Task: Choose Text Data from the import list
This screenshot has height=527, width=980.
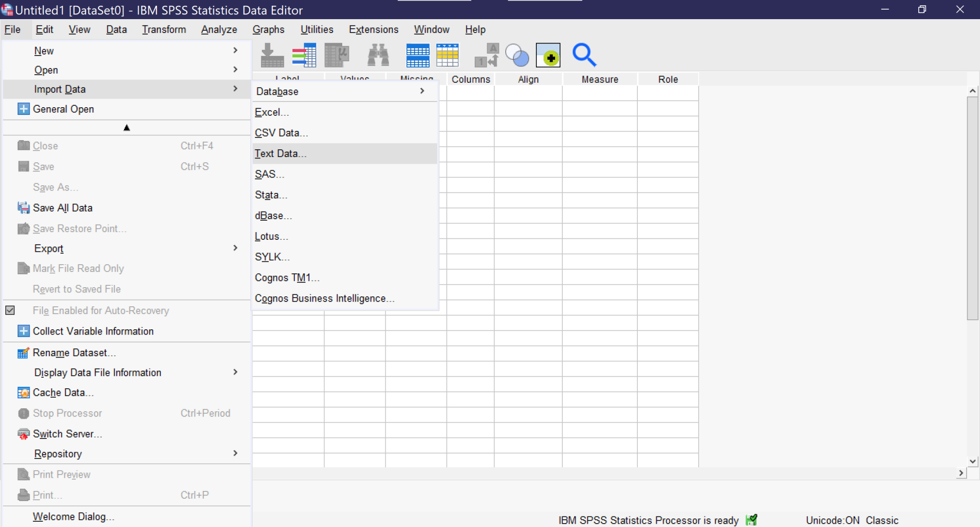Action: pos(280,153)
